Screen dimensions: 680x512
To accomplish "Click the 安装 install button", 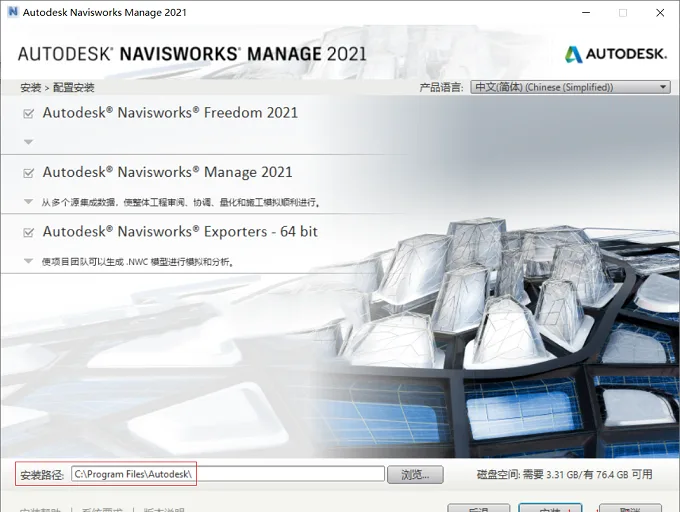I will coord(550,508).
